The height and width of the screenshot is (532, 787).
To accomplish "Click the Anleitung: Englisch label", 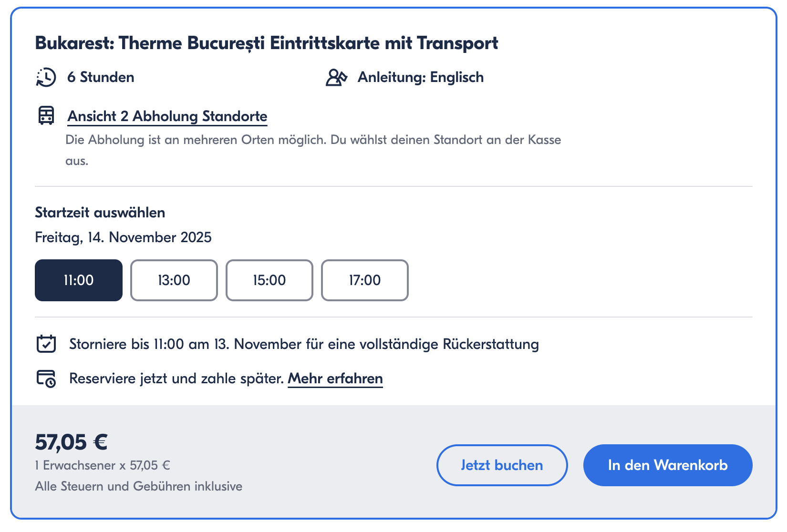I will (x=421, y=77).
